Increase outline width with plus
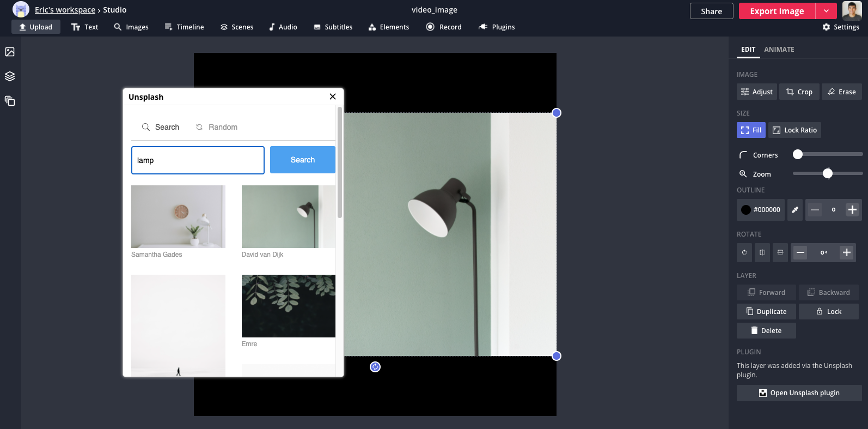The width and height of the screenshot is (868, 429). [x=852, y=210]
